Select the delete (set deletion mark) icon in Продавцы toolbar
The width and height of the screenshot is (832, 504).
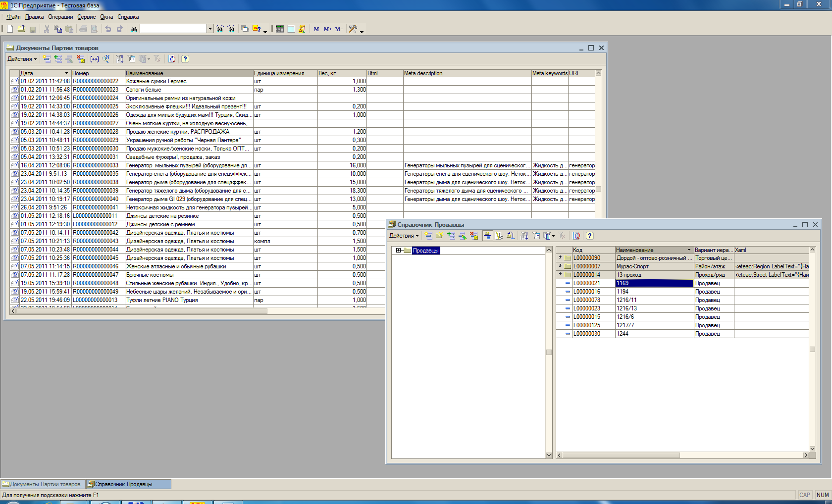tap(473, 236)
